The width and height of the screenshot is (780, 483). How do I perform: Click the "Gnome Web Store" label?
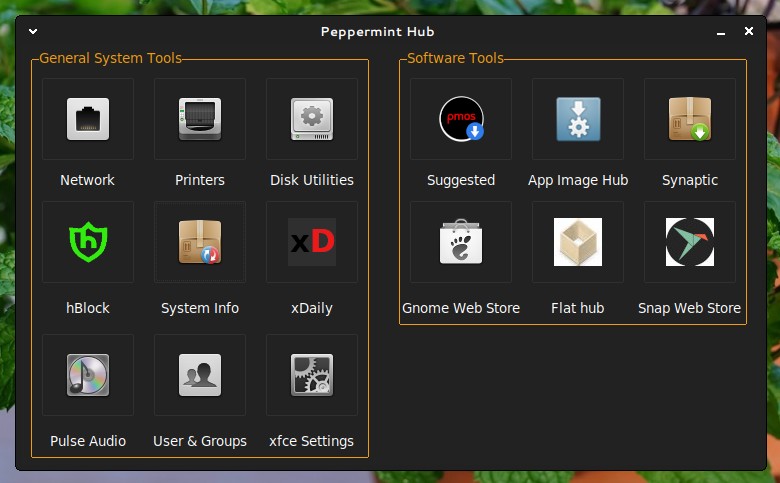pos(461,308)
